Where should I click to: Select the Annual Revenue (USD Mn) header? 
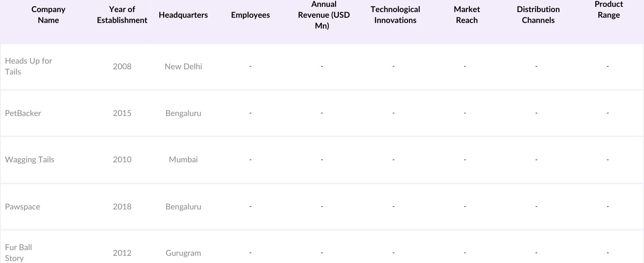click(324, 15)
